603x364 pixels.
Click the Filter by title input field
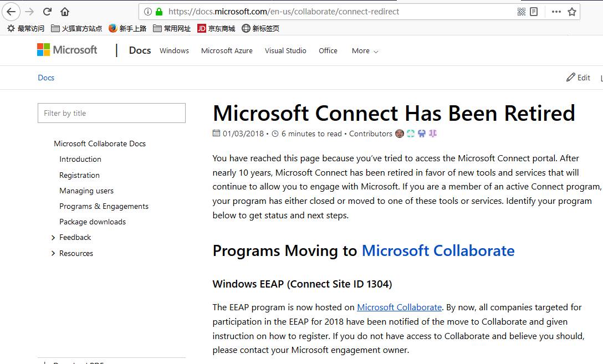point(111,113)
